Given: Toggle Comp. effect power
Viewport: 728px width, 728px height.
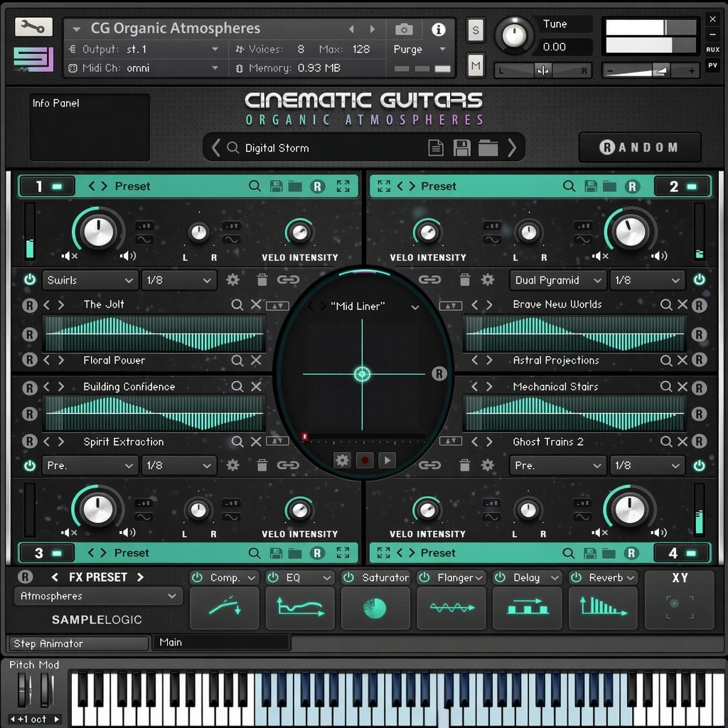Looking at the screenshot, I should tap(198, 577).
